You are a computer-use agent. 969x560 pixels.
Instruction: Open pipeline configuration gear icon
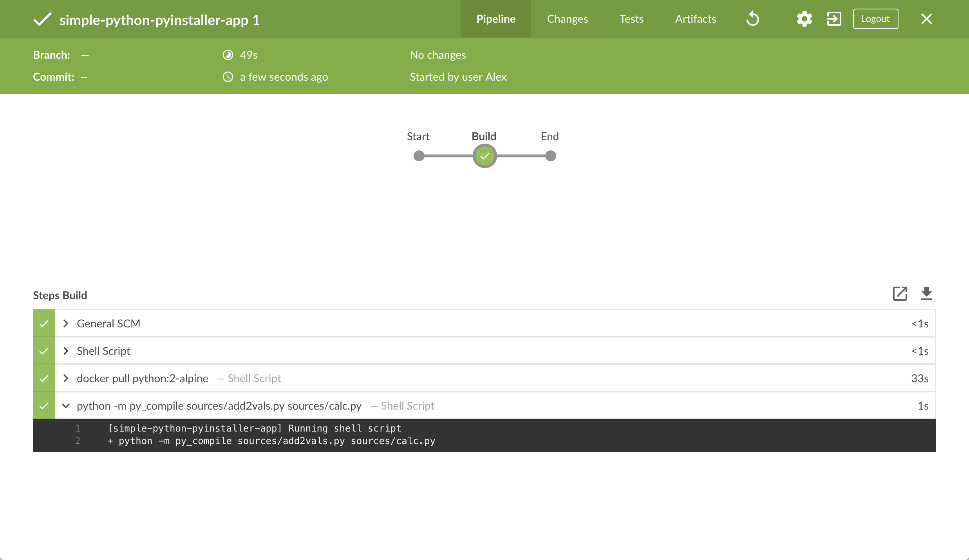point(804,19)
